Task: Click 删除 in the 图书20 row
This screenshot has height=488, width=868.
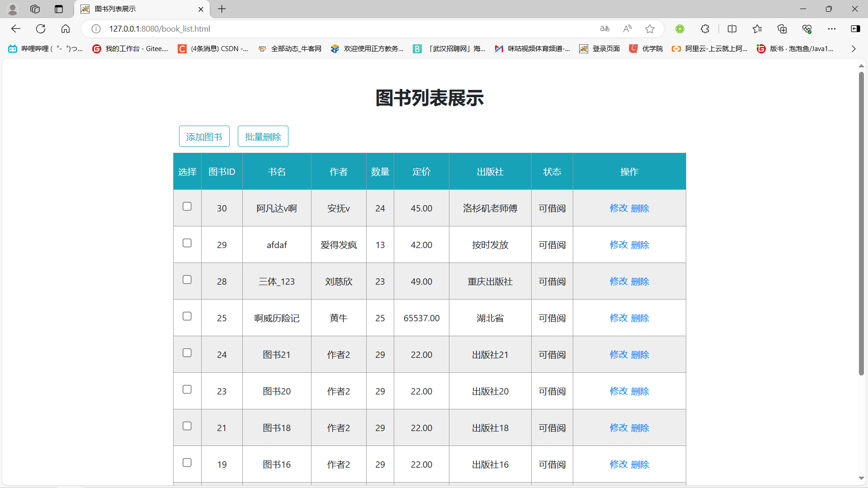Action: point(640,391)
